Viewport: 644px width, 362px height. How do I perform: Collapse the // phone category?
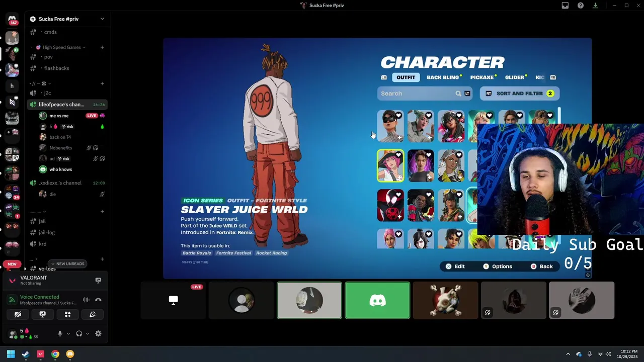[40, 83]
